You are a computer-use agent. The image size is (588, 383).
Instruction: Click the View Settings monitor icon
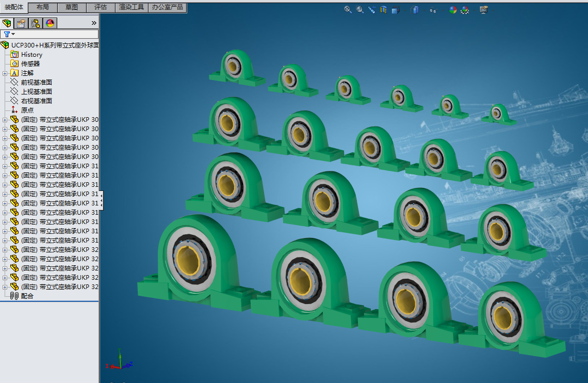click(484, 10)
